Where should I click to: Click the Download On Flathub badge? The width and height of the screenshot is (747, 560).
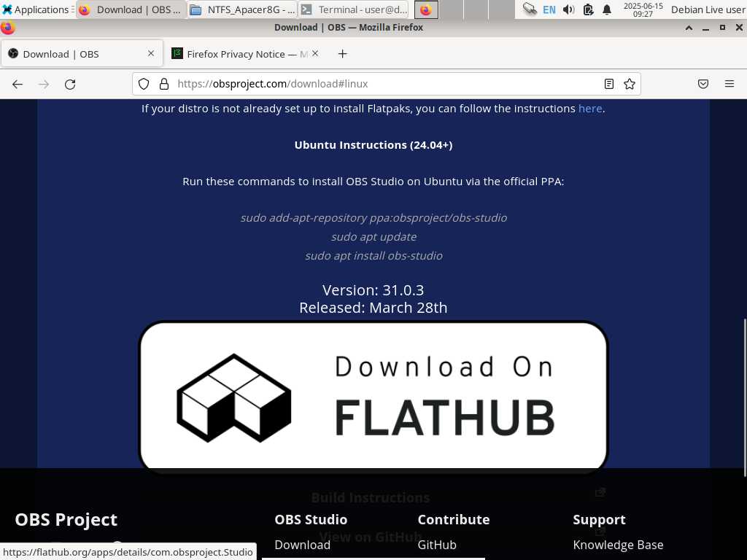[x=373, y=397]
